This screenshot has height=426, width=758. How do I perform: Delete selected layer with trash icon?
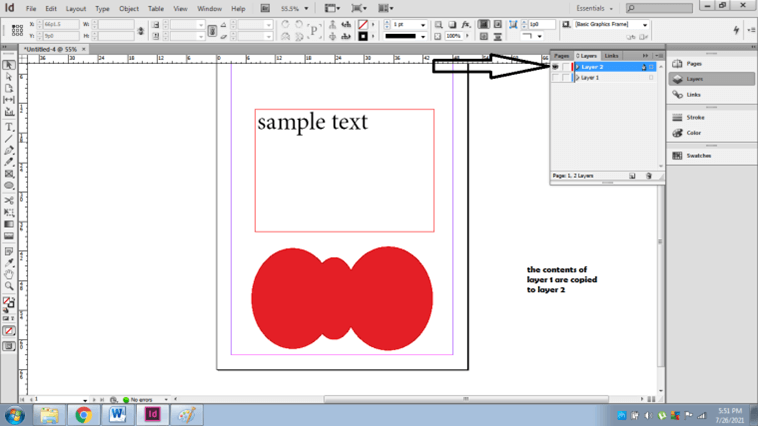pos(649,176)
